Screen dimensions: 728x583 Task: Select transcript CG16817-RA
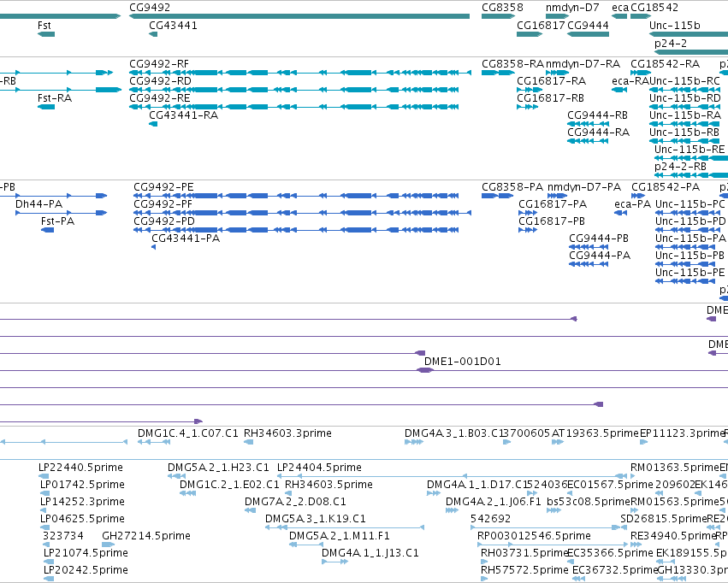coord(552,81)
